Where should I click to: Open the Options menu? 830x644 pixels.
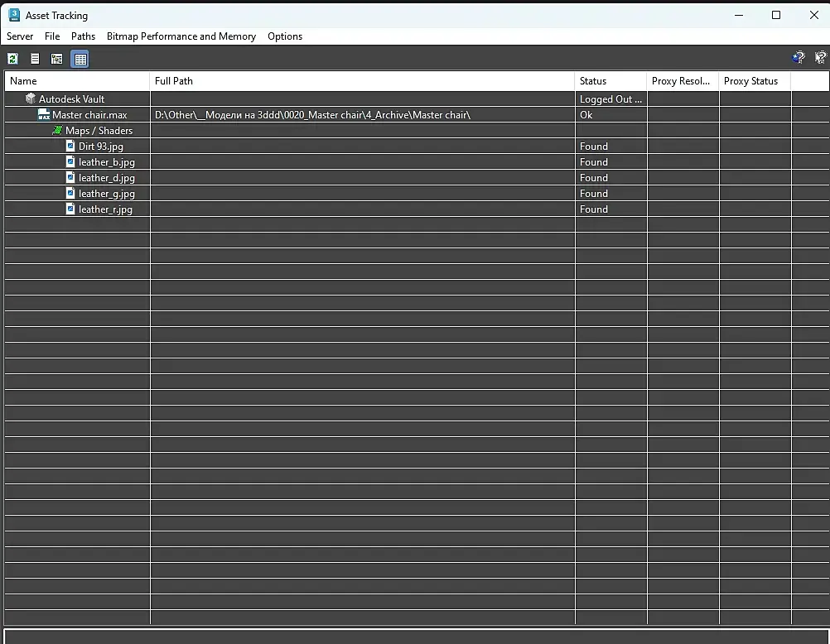click(x=285, y=36)
